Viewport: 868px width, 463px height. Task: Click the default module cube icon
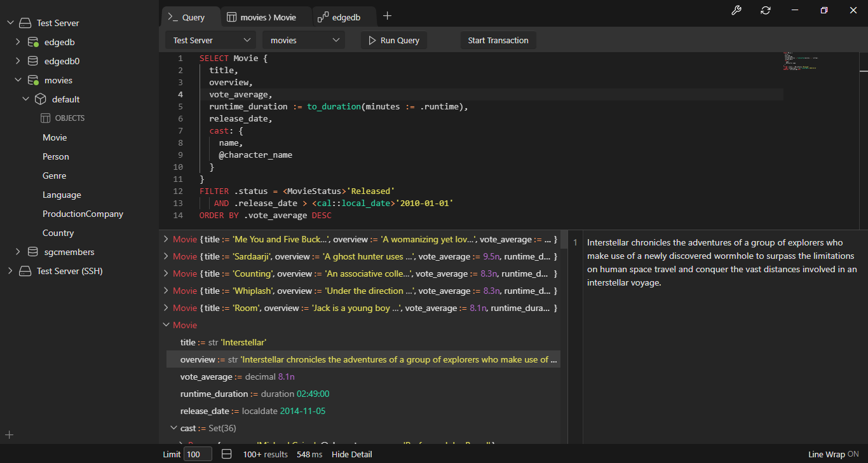[x=40, y=99]
